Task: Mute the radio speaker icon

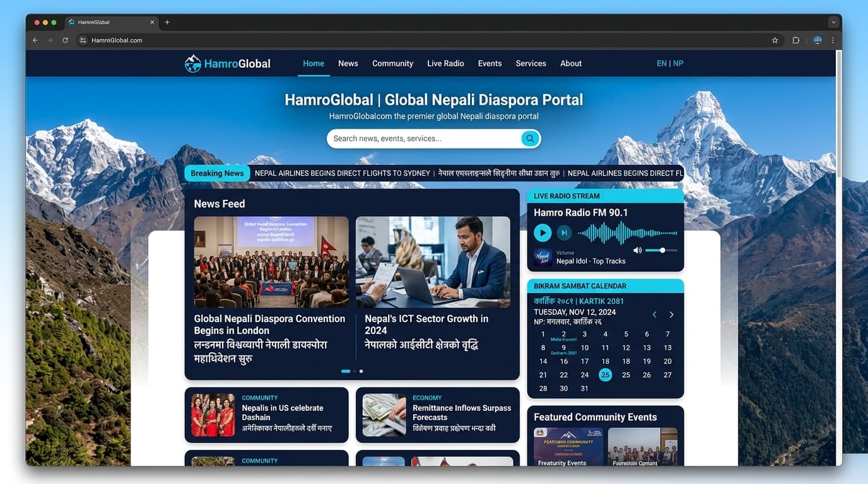Action: point(637,250)
